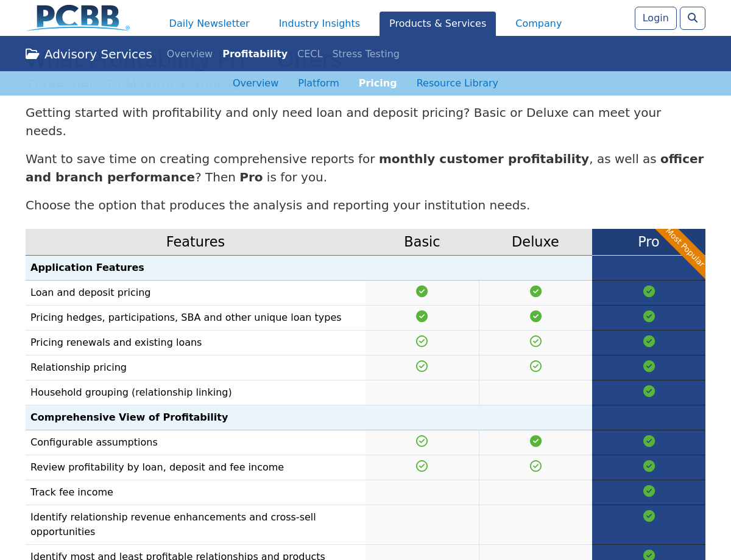Open the Daily Newsletter menu

tap(209, 24)
